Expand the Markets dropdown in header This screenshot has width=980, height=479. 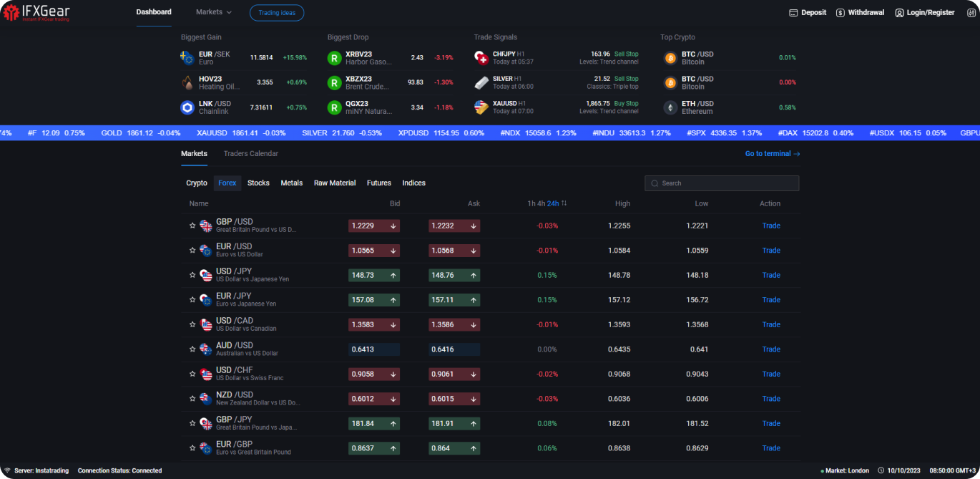[x=214, y=12]
